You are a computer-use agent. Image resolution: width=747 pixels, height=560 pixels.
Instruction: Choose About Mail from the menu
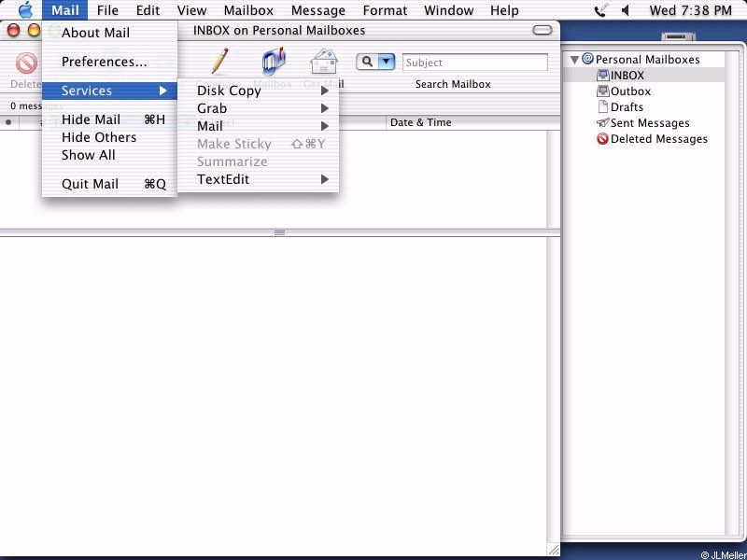click(109, 33)
